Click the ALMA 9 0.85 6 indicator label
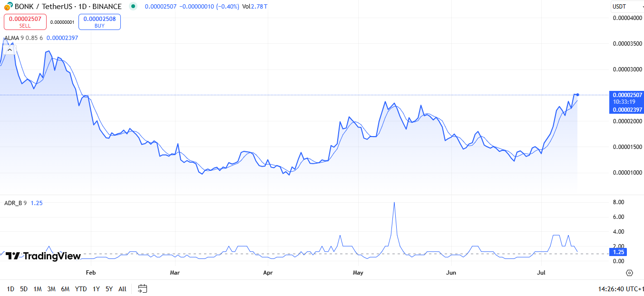The height and width of the screenshot is (296, 644). point(23,38)
